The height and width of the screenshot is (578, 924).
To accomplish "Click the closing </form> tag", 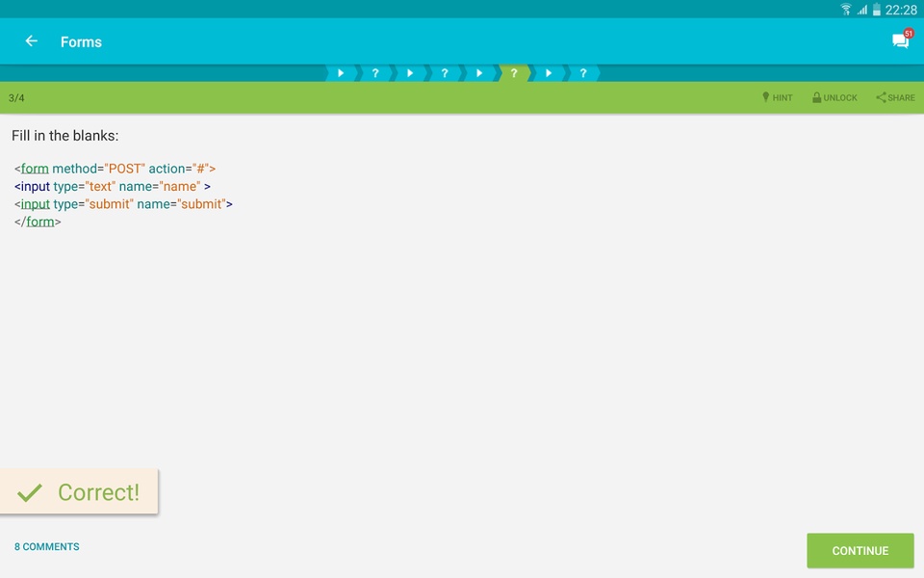I will 38,222.
